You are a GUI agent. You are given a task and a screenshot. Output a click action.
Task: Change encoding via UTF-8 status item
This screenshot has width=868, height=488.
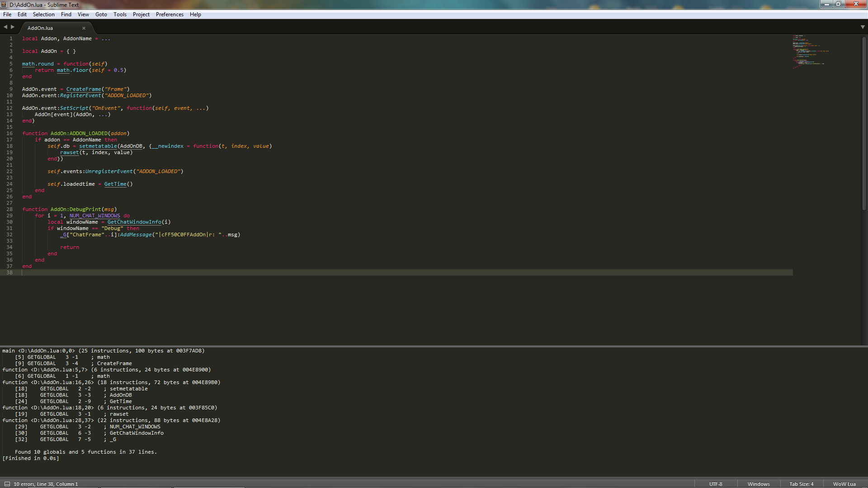pos(716,484)
